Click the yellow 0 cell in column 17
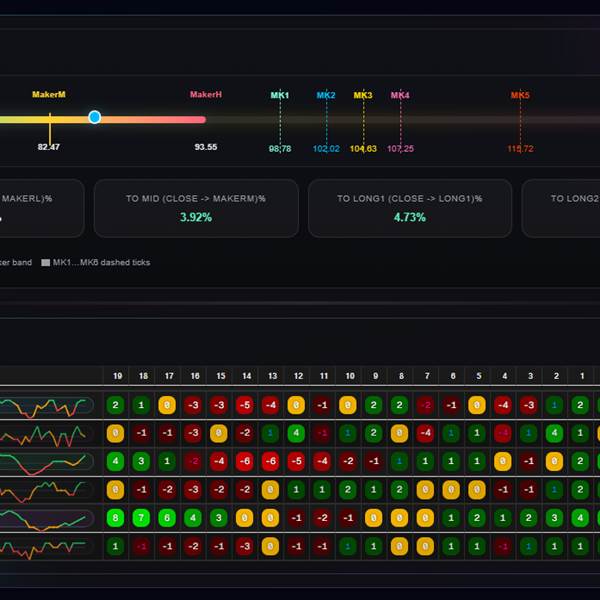This screenshot has height=600, width=600. (x=167, y=405)
